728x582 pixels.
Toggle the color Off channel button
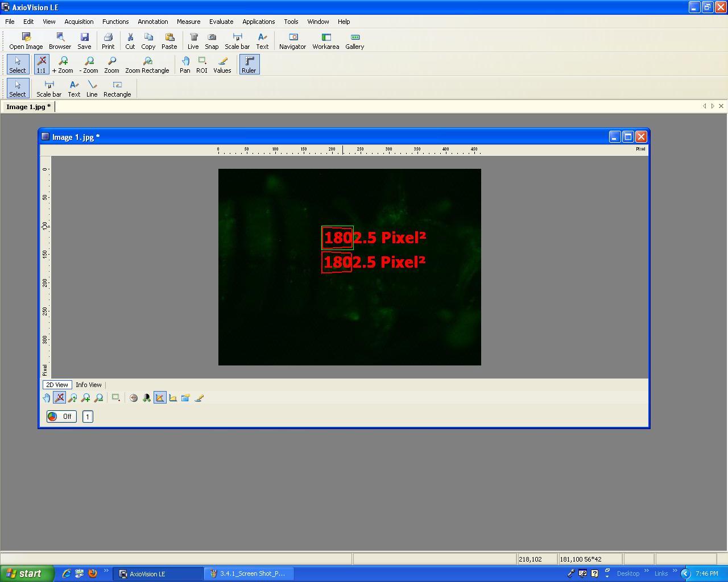[x=61, y=417]
